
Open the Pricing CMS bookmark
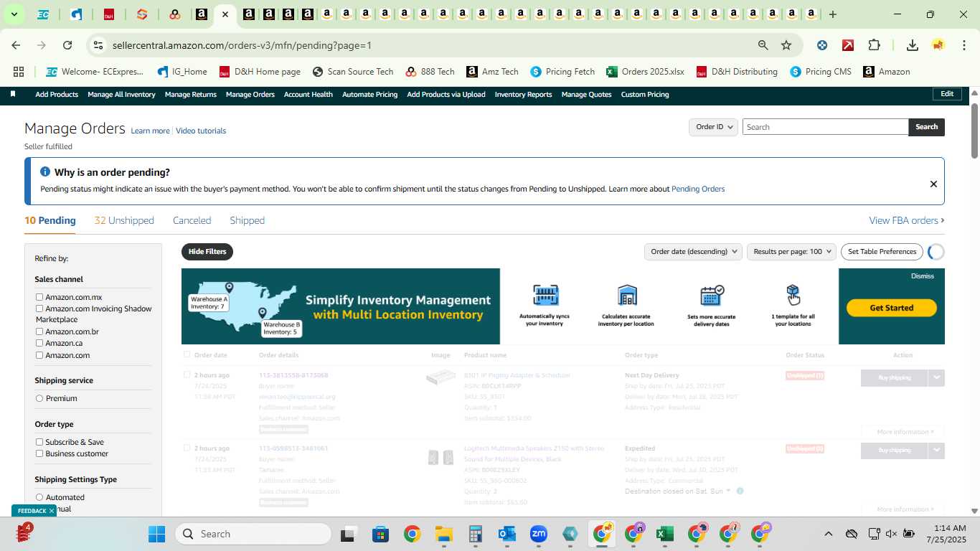[821, 72]
